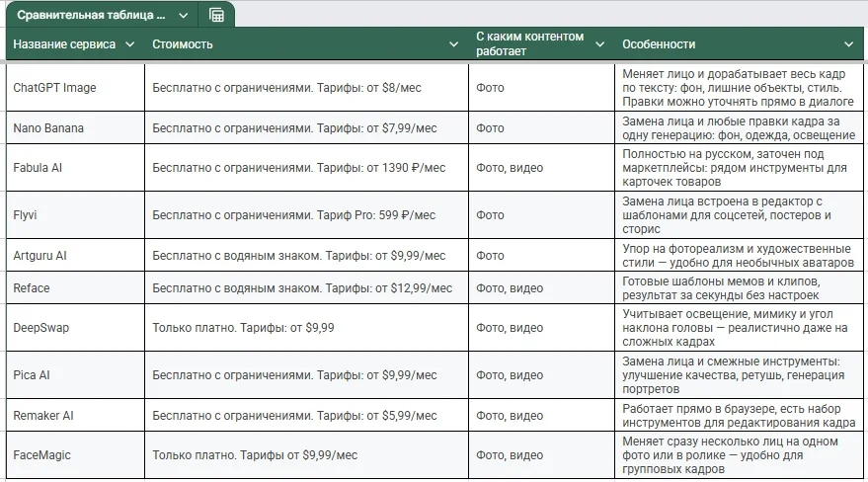This screenshot has width=868, height=482.
Task: Click the price cell with от 1390 ₽/мес
Action: pyautogui.click(x=307, y=168)
